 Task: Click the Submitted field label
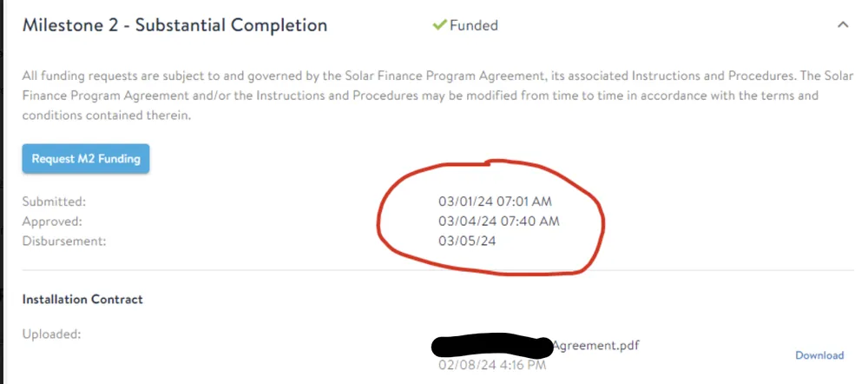pos(54,202)
